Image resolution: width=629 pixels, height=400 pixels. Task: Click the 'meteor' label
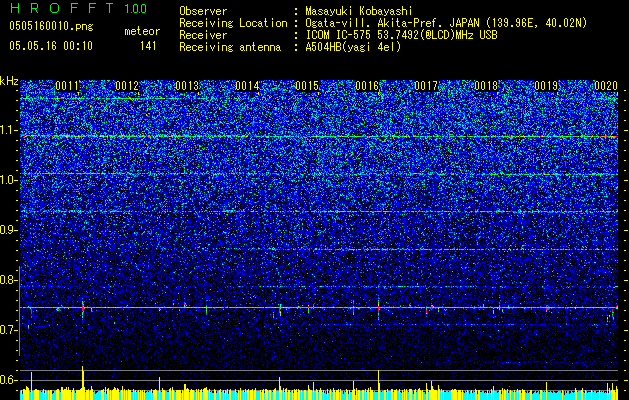pos(142,31)
